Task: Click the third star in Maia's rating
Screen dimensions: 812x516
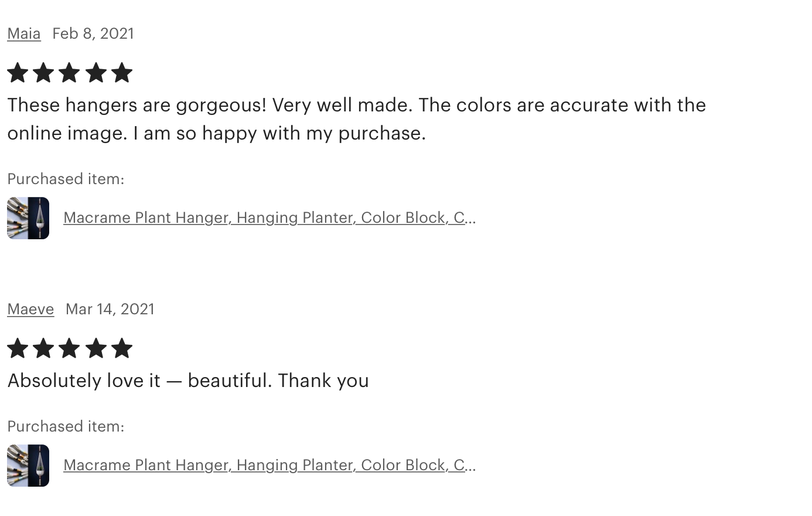Action: [x=69, y=73]
